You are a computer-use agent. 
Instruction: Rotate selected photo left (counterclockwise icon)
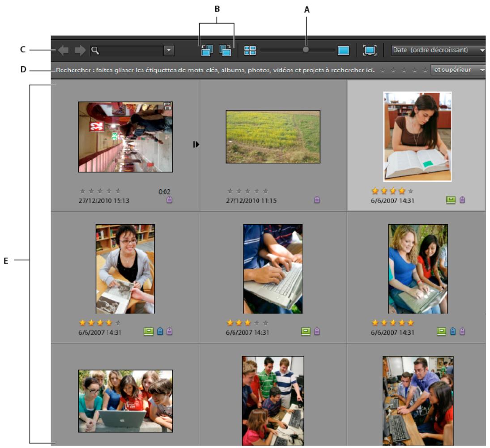click(x=207, y=50)
